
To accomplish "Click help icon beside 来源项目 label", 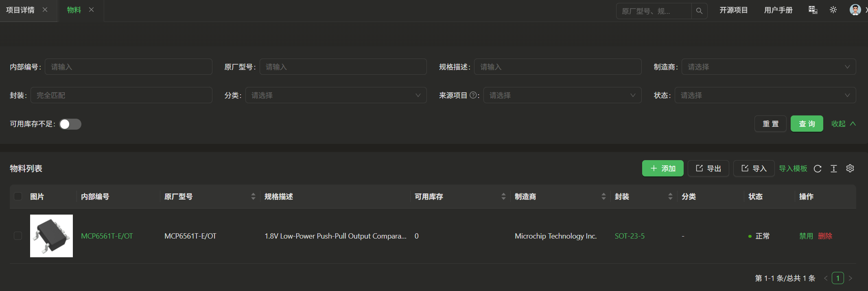I will point(473,95).
